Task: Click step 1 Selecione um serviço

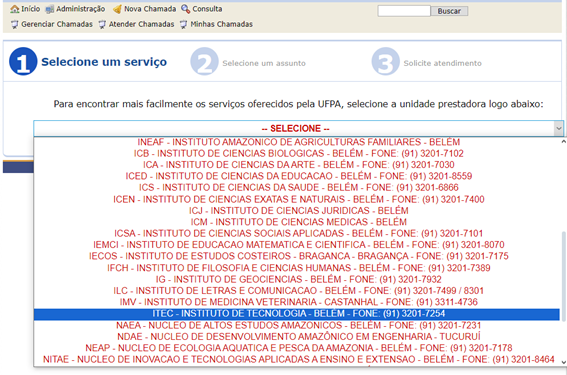Action: (x=88, y=61)
